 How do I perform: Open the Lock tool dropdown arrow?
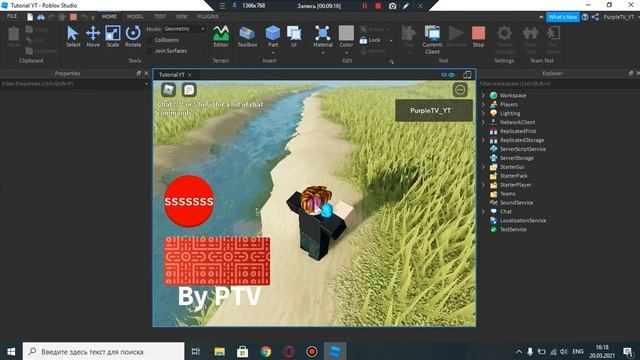pos(391,40)
